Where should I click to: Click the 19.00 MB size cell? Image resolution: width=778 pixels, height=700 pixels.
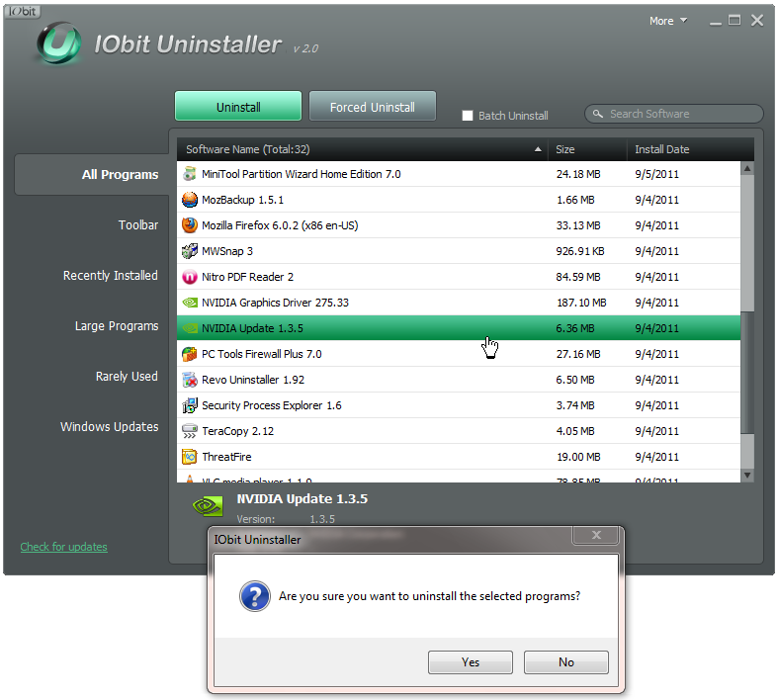click(x=578, y=457)
